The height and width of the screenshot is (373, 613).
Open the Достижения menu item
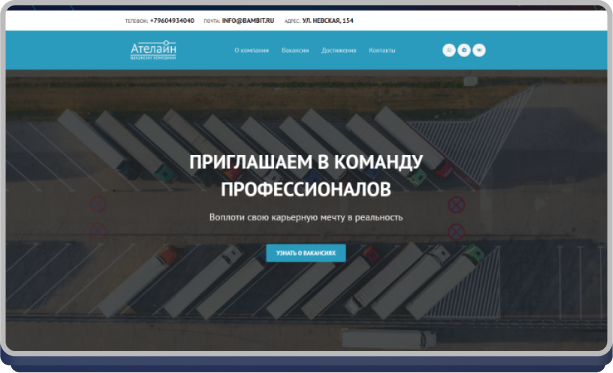(339, 50)
